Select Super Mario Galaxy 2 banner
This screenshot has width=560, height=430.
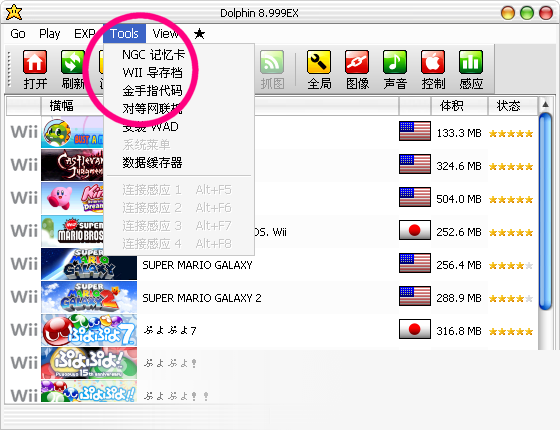[89, 297]
